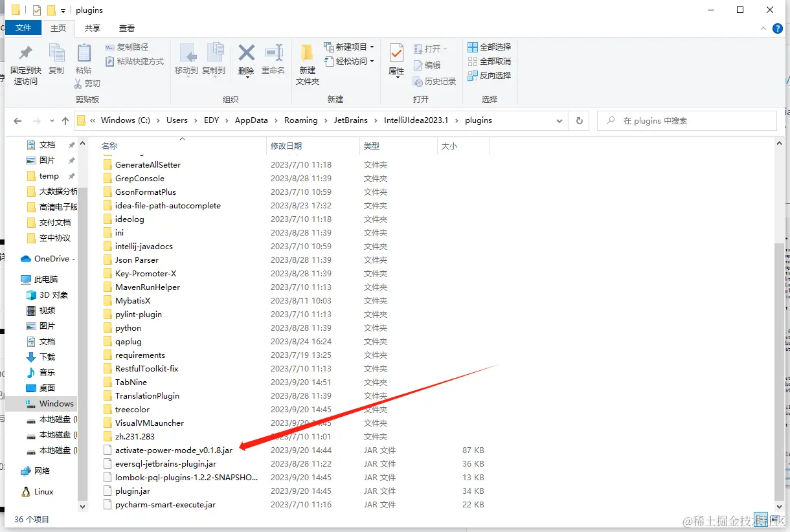Screen dimensions: 790x532
Task: Switch to the 共享 ribbon tab
Action: (93, 28)
